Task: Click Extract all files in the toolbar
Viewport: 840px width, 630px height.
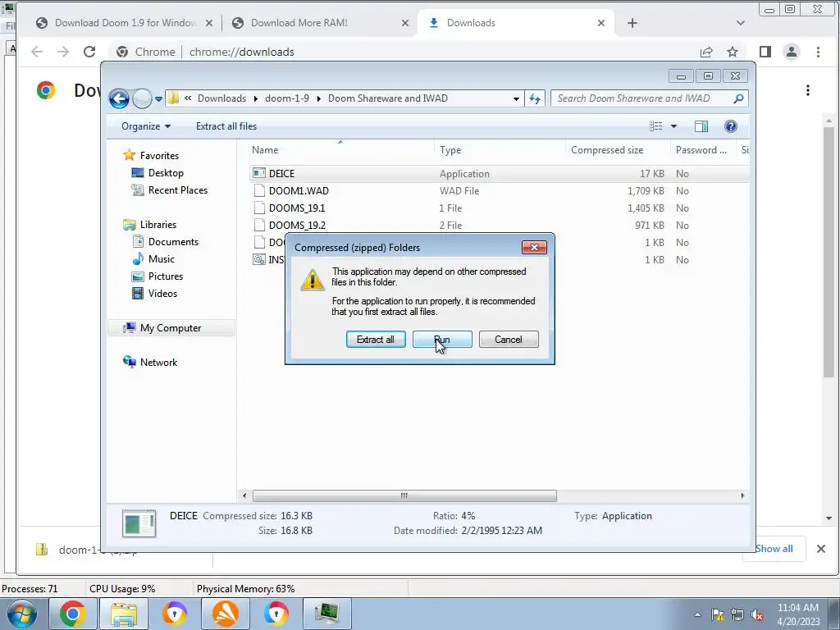Action: tap(226, 126)
